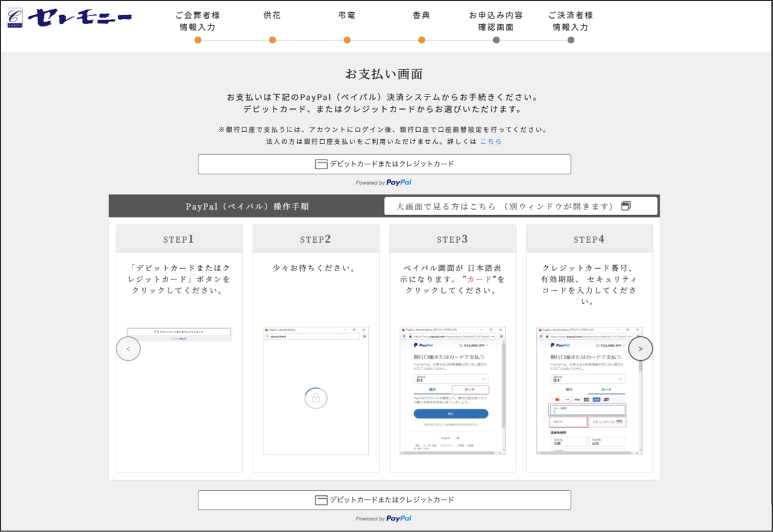Click the セレモニー logo in the header
This screenshot has height=532, width=773.
(69, 18)
